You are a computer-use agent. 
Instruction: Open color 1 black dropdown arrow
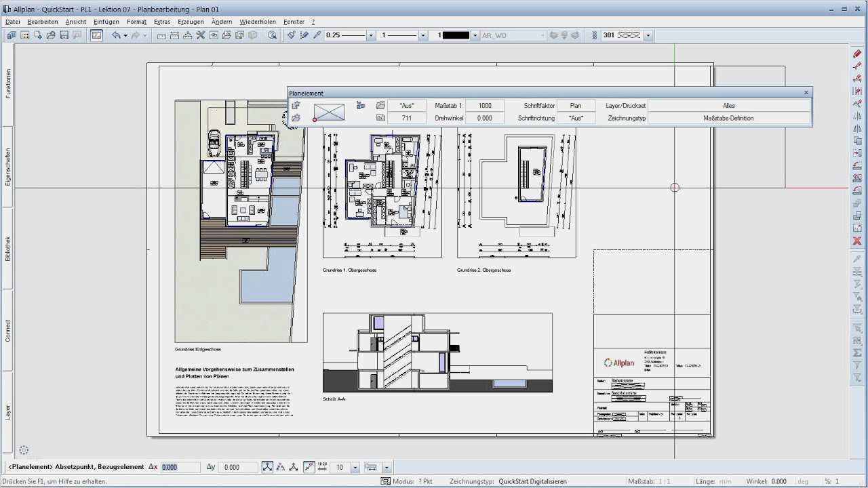[475, 35]
